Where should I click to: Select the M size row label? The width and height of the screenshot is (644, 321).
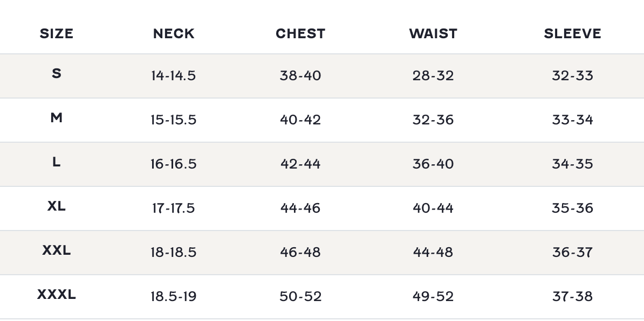point(56,117)
